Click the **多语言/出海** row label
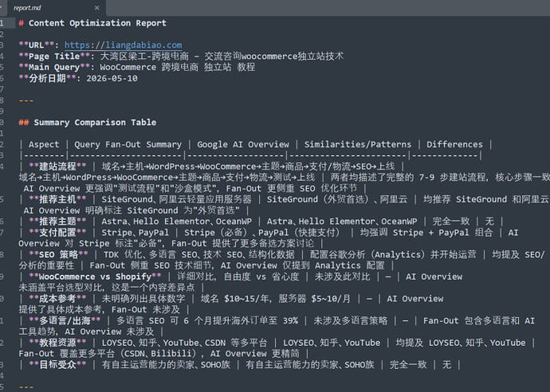Viewport: 550px width, 392px height. click(65, 321)
